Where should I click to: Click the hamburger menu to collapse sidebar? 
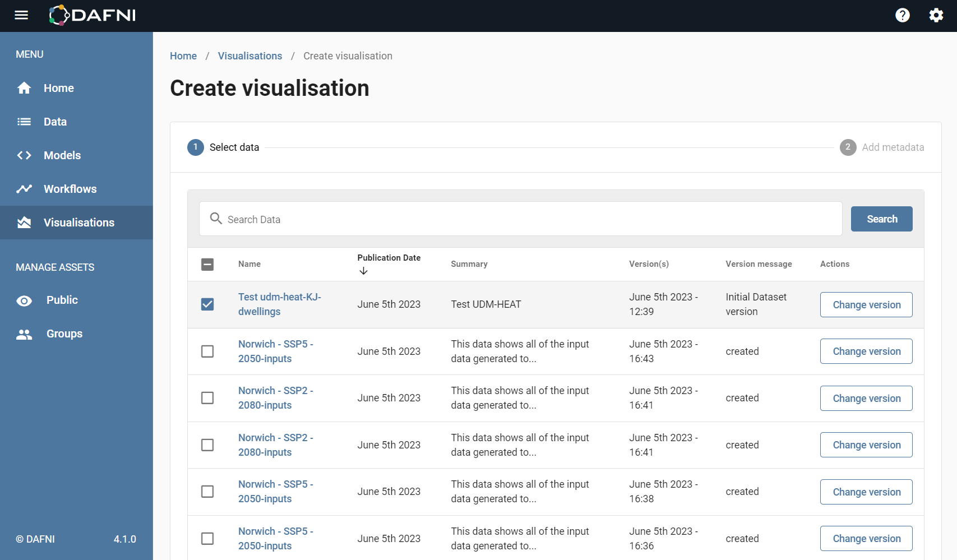21,15
